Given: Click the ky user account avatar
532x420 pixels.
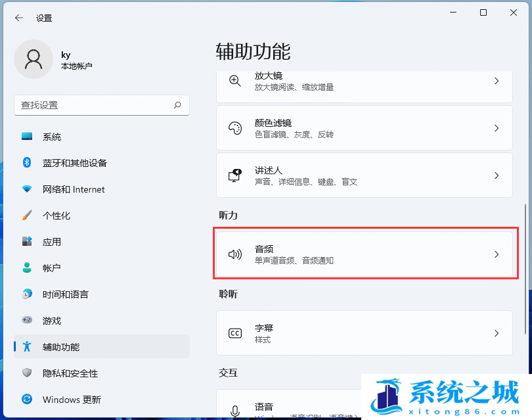Looking at the screenshot, I should (x=33, y=59).
